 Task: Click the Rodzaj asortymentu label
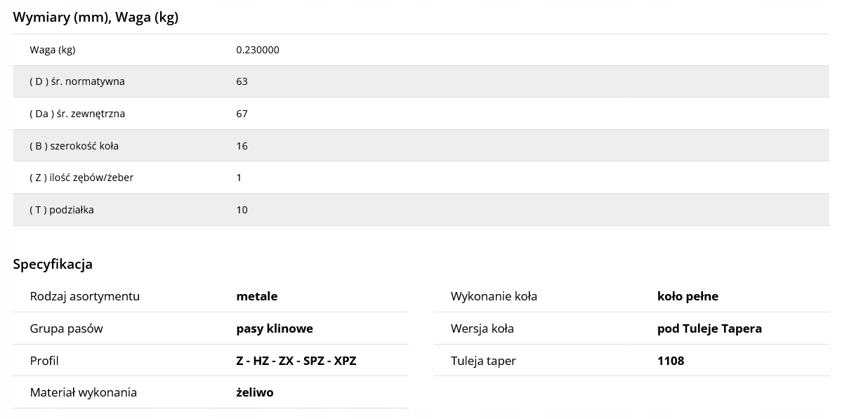click(x=85, y=296)
